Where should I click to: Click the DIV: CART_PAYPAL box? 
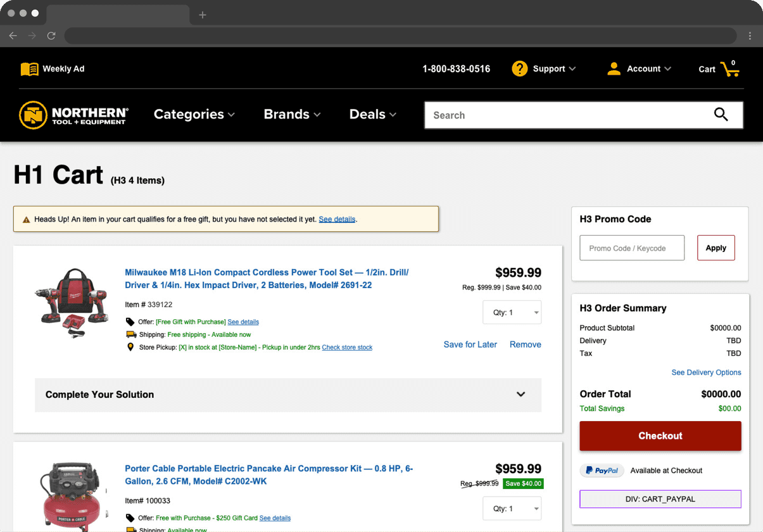tap(660, 499)
